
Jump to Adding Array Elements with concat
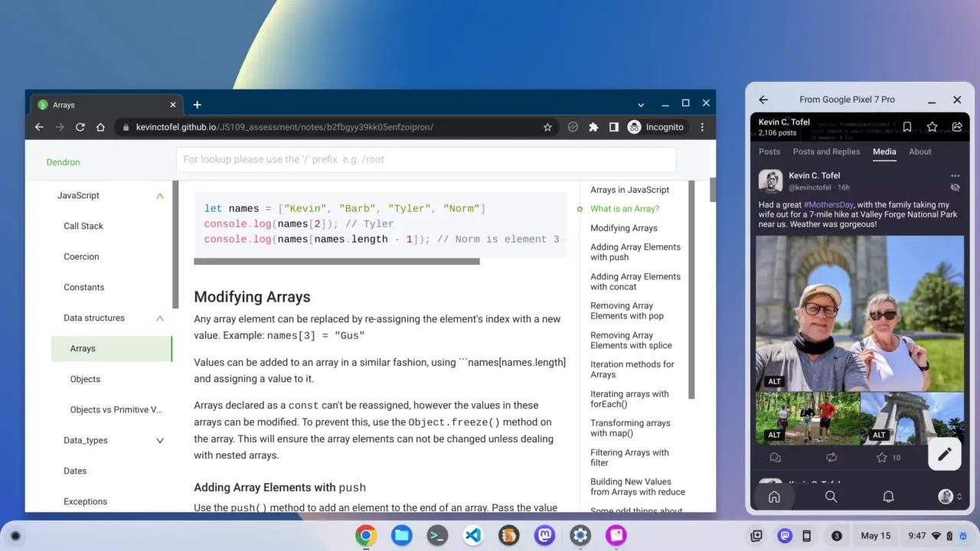point(635,282)
